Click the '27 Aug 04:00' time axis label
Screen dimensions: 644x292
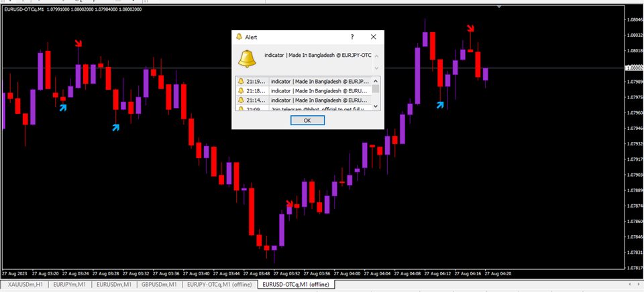pyautogui.click(x=347, y=273)
